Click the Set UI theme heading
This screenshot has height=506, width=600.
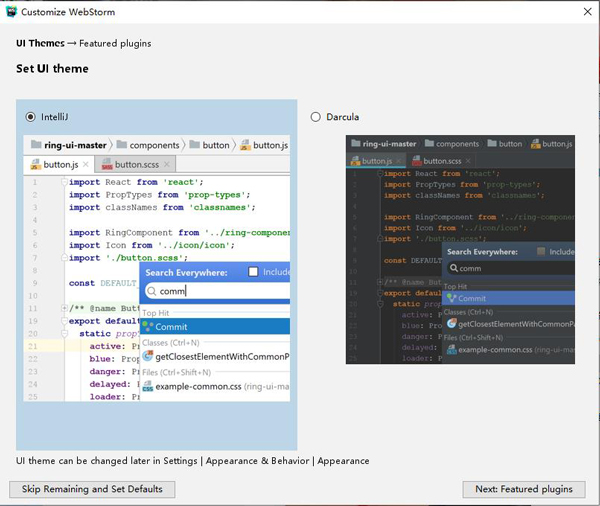point(52,69)
